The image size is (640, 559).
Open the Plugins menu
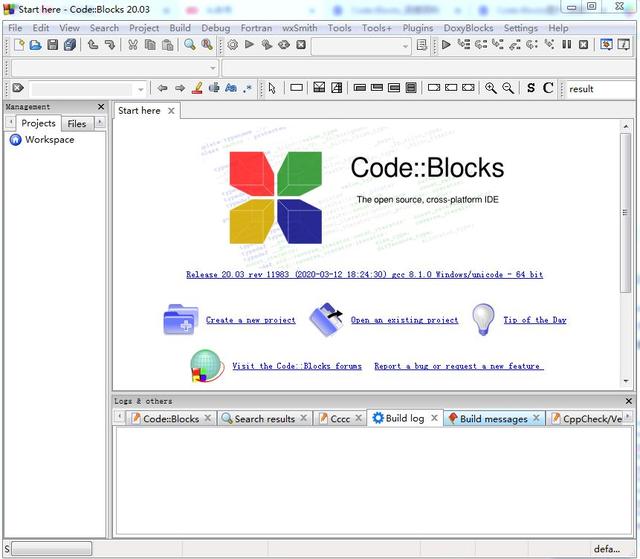[418, 28]
